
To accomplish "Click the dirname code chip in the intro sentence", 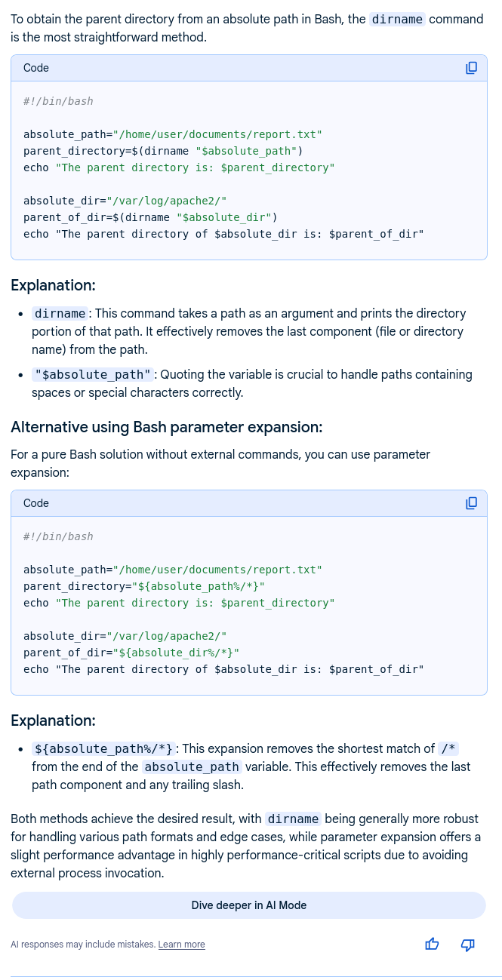I will pyautogui.click(x=397, y=20).
